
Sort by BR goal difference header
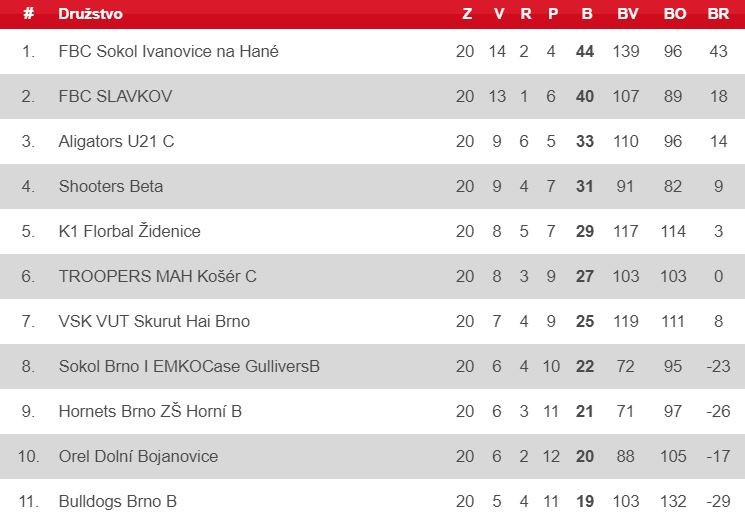718,14
